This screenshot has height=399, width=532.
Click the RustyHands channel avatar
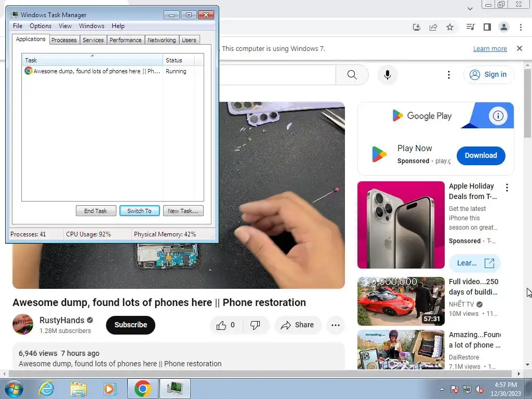(23, 324)
